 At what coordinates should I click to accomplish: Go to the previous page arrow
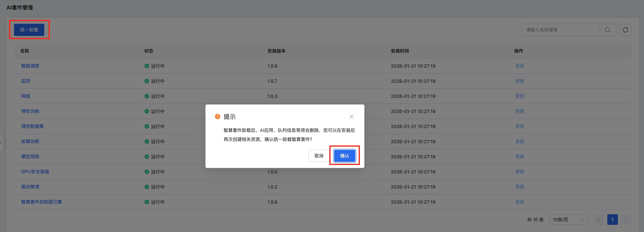point(599,220)
